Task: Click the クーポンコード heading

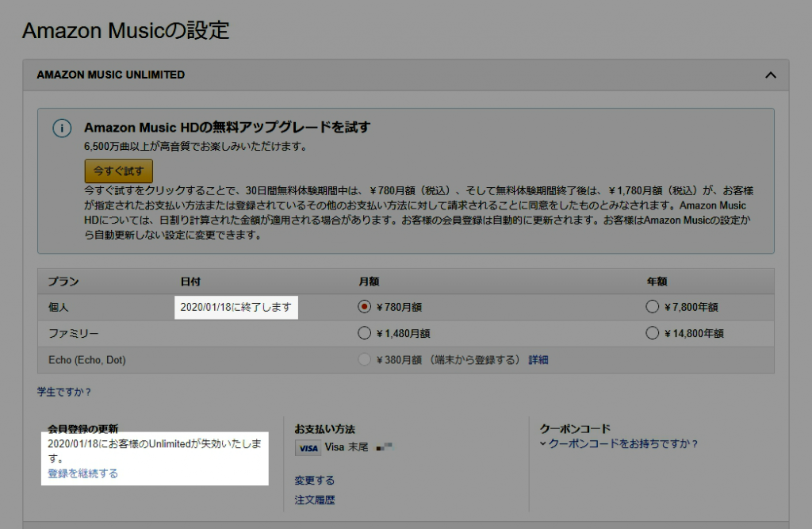Action: coord(576,429)
